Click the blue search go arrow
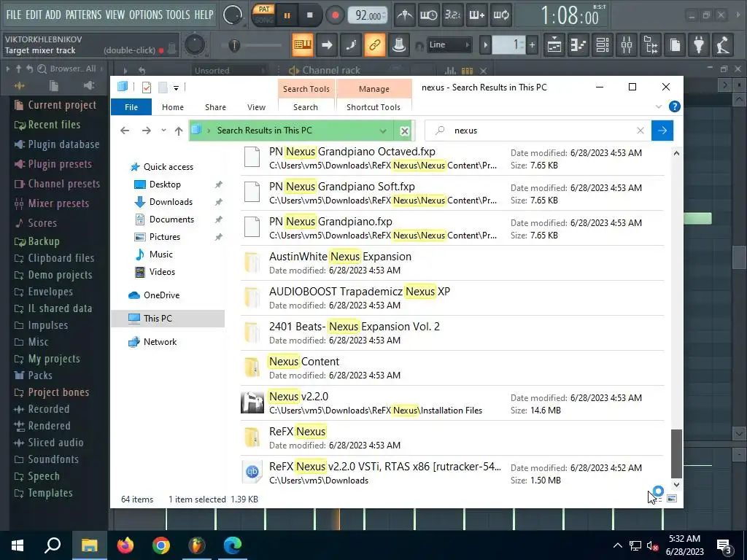Viewport: 747px width, 560px height. tap(662, 131)
